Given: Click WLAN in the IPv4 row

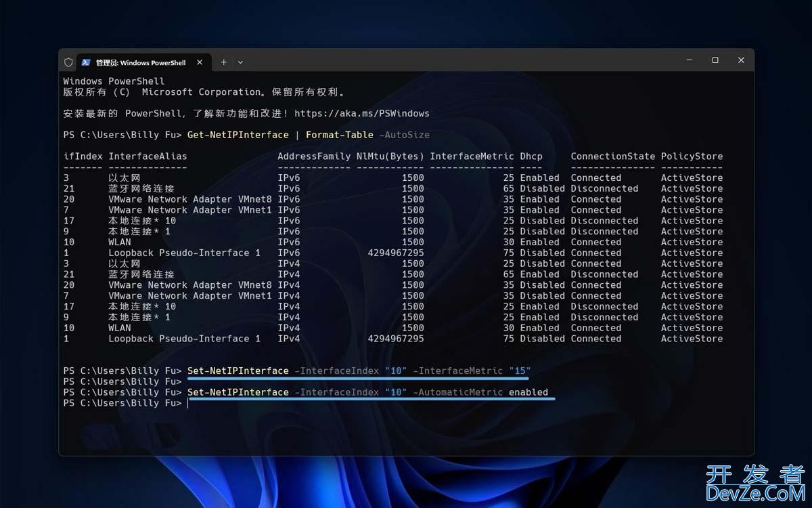Looking at the screenshot, I should click(x=120, y=328).
